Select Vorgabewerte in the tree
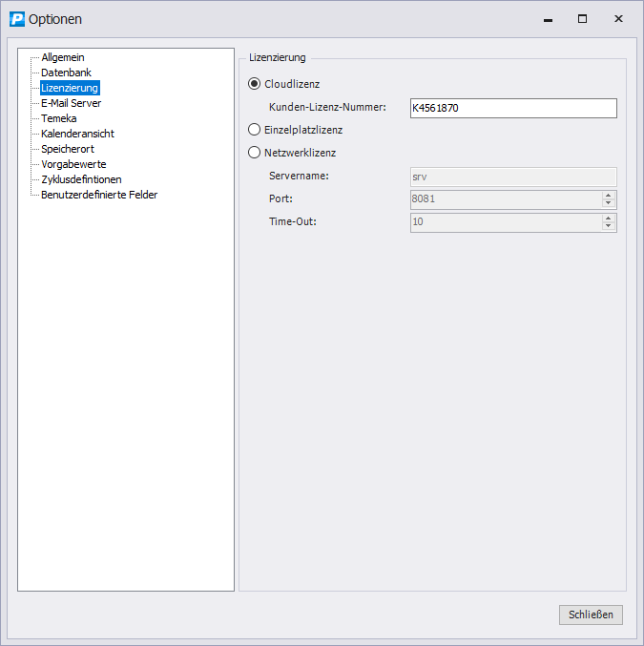Image resolution: width=644 pixels, height=646 pixels. [x=73, y=164]
